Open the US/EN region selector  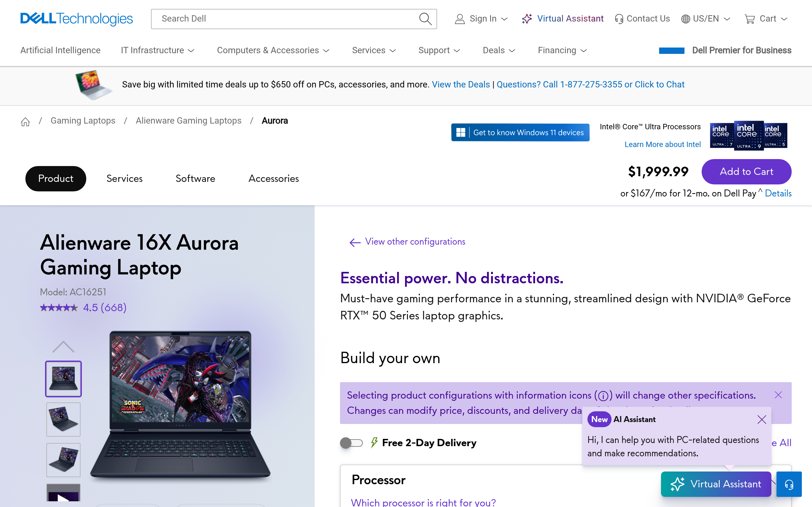click(x=706, y=19)
